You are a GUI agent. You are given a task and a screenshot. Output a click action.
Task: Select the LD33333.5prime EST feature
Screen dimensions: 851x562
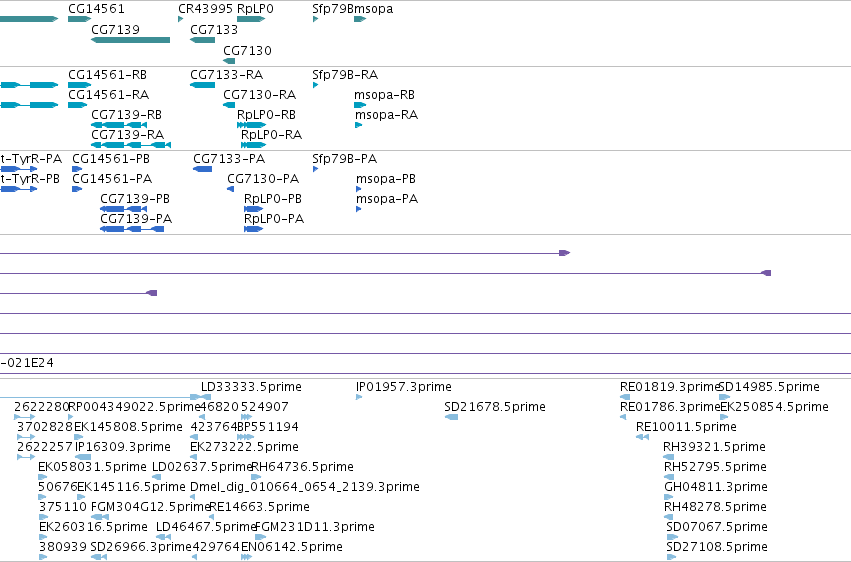pyautogui.click(x=200, y=397)
